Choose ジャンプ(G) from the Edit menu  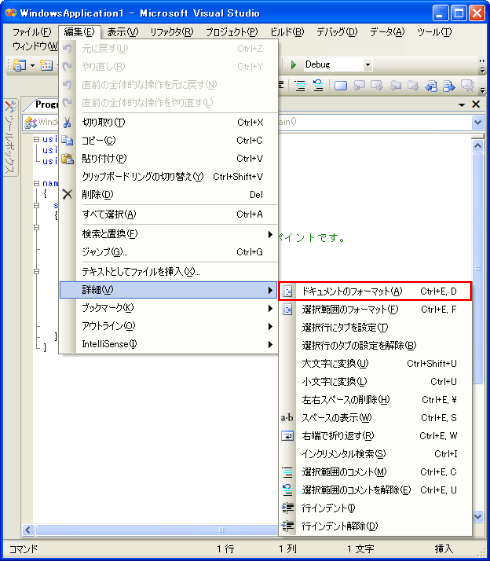(x=168, y=252)
